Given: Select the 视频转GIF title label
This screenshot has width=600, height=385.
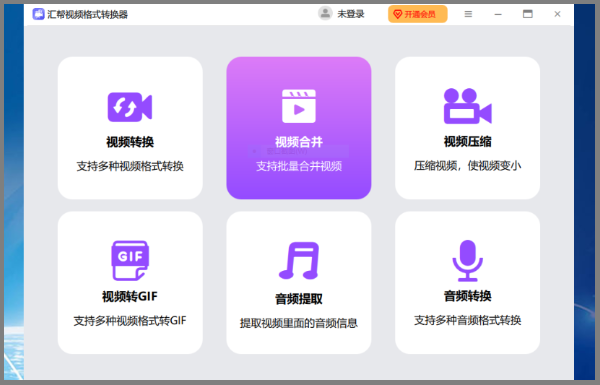Looking at the screenshot, I should click(x=130, y=297).
